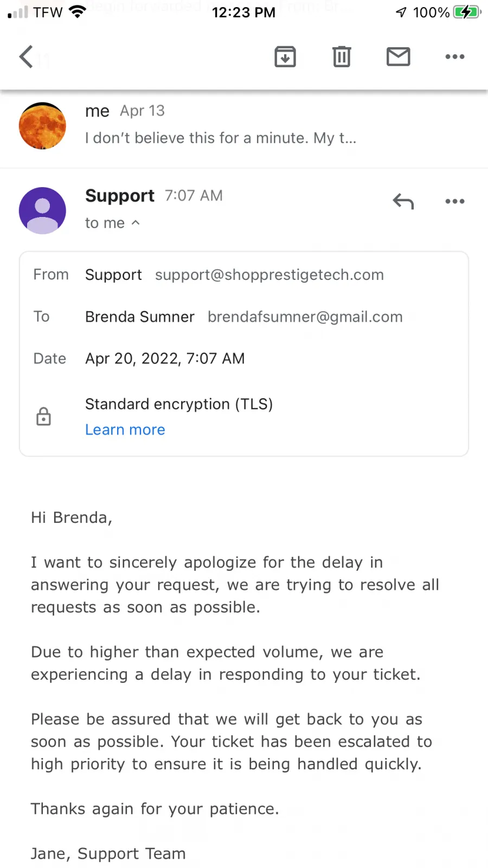Tap the battery indicator in status bar
Image resolution: width=488 pixels, height=868 pixels.
click(467, 12)
